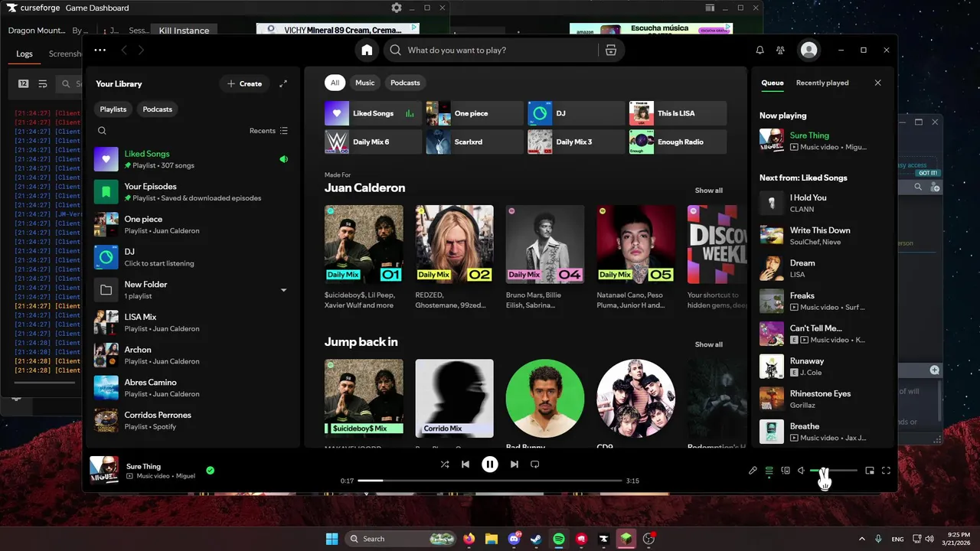Viewport: 980px width, 551px height.
Task: Click Kill Instance in CurseForge
Action: [x=184, y=31]
